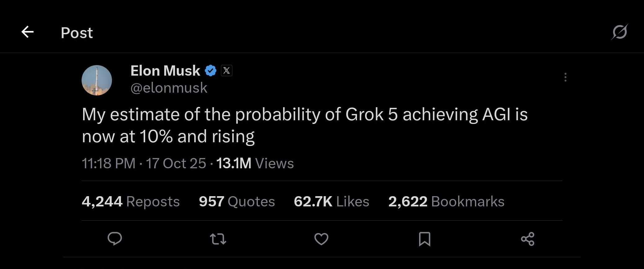This screenshot has width=644, height=269.
Task: Click the 2,622 Bookmarks count
Action: click(x=446, y=201)
